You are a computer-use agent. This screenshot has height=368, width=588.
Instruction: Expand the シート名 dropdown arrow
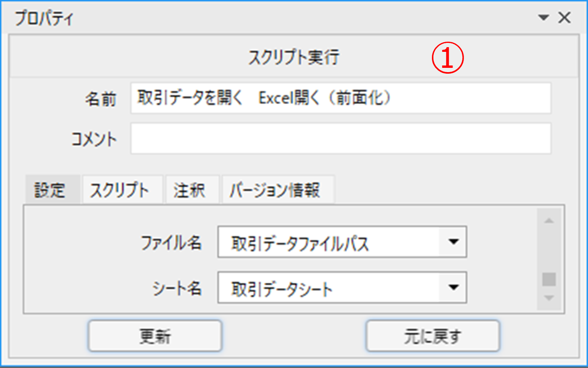coord(453,288)
